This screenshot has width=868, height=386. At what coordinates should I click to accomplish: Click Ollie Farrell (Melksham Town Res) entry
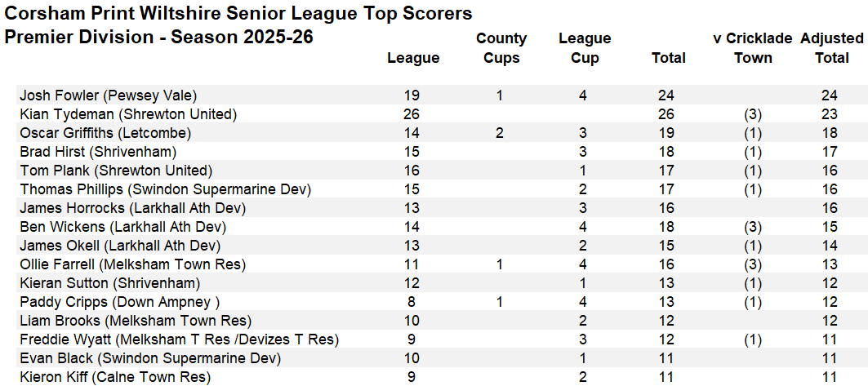click(x=132, y=264)
